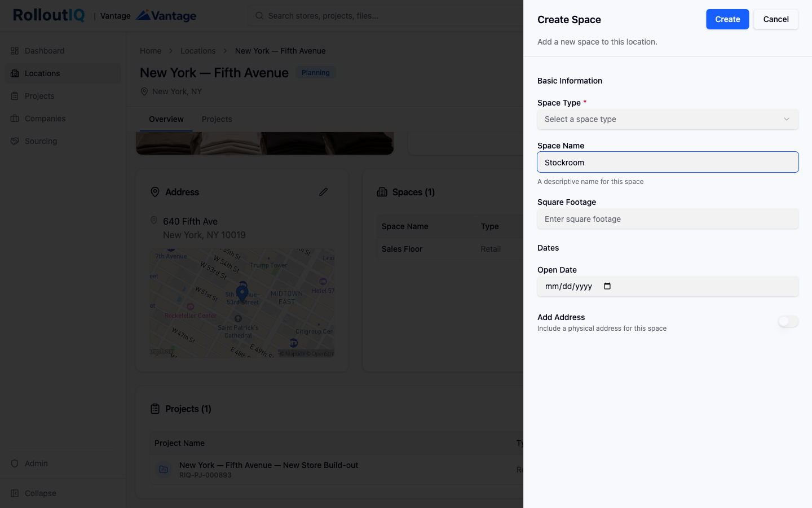The height and width of the screenshot is (508, 812).
Task: Click the Projects (1) clipboard icon
Action: pyautogui.click(x=155, y=409)
